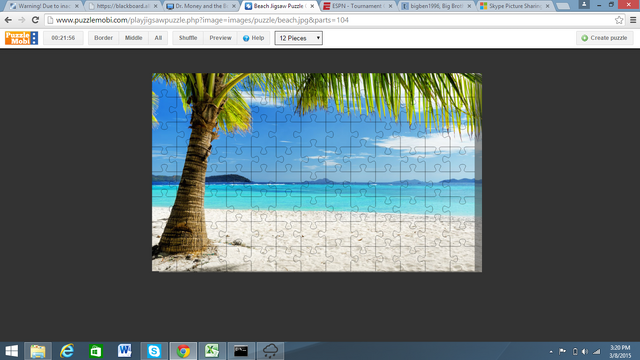Show hidden system tray icons arrow
The width and height of the screenshot is (640, 360).
pyautogui.click(x=551, y=351)
